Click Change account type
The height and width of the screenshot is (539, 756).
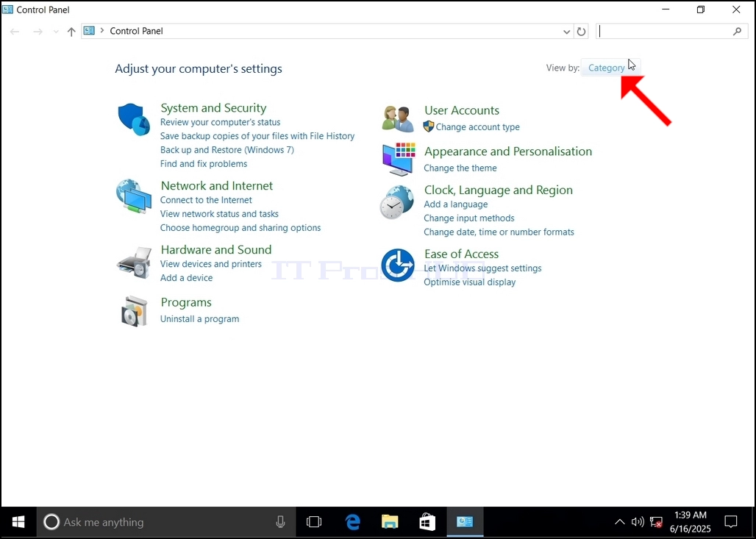477,127
